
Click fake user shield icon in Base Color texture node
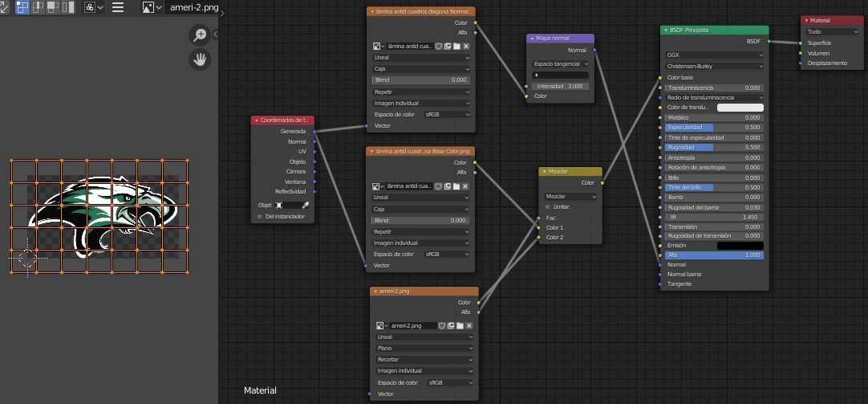click(439, 186)
